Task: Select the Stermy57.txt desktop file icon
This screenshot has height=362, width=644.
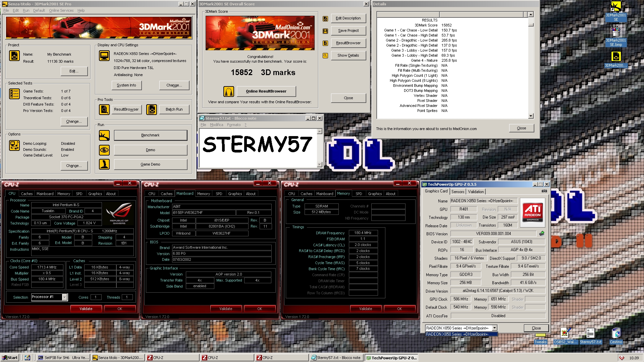Action: (591, 336)
